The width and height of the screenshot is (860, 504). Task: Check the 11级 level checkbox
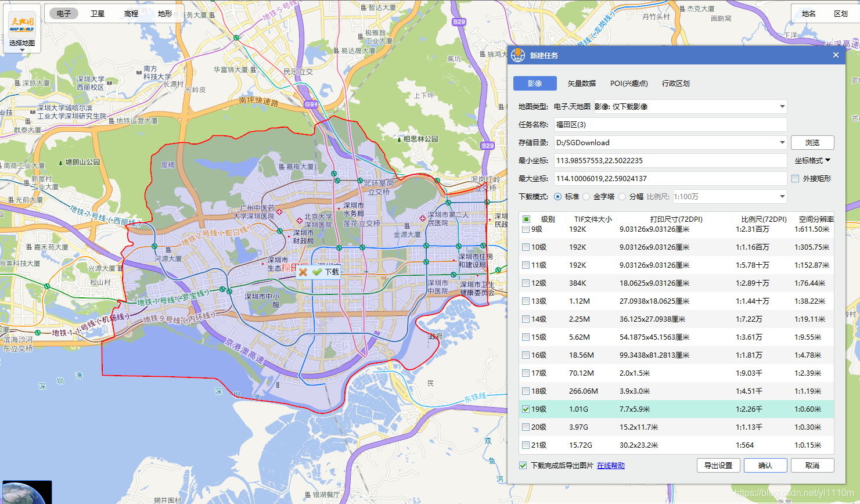526,265
